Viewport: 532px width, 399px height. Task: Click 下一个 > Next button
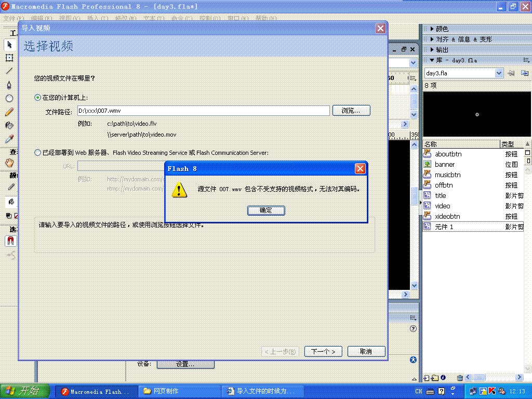click(x=323, y=352)
